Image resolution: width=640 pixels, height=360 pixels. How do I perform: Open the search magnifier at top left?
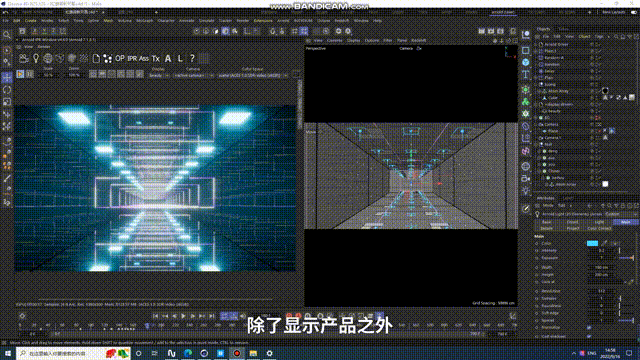tap(7, 35)
